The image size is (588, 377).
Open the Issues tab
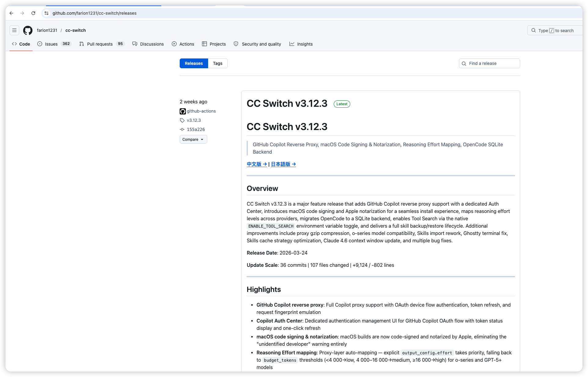pos(54,44)
